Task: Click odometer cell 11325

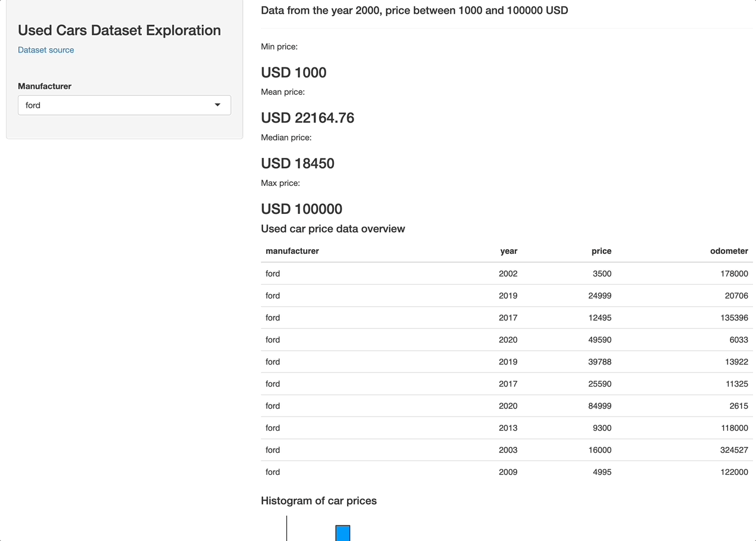Action: click(736, 384)
